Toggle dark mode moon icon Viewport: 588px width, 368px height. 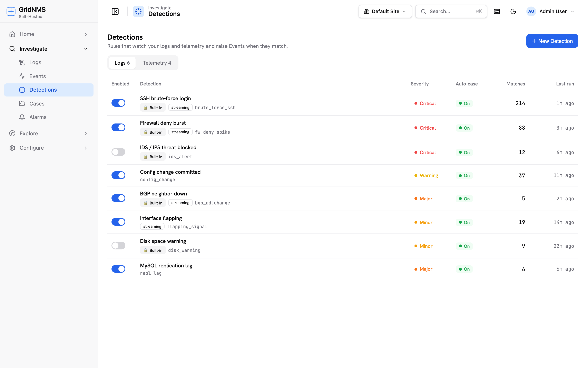[x=513, y=11]
